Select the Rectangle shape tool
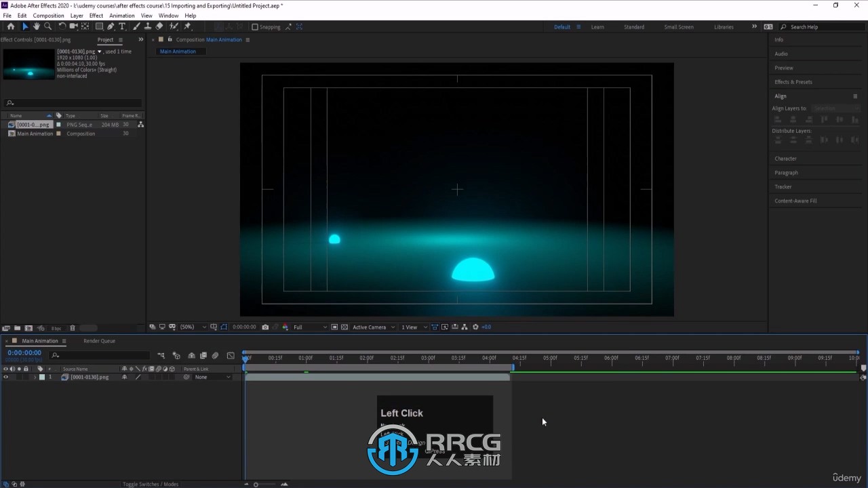The image size is (868, 488). tap(99, 26)
